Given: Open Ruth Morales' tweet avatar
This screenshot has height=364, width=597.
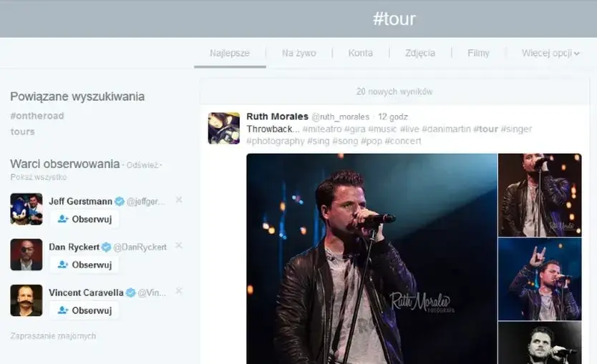Looking at the screenshot, I should pyautogui.click(x=223, y=128).
